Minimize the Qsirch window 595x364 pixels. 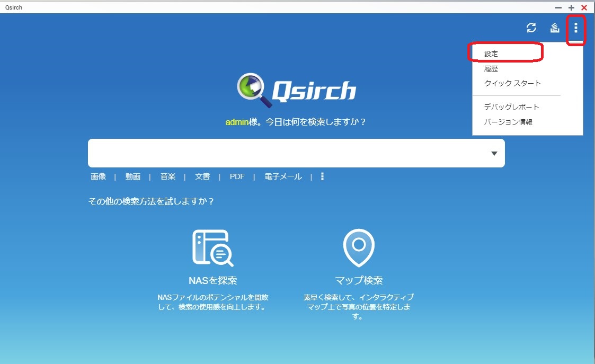(x=558, y=7)
